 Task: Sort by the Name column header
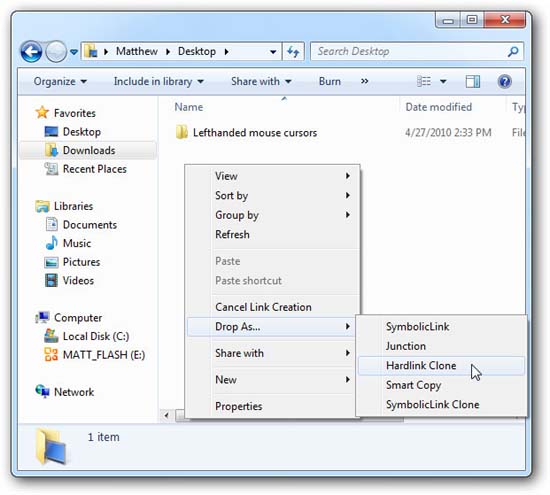click(x=189, y=107)
